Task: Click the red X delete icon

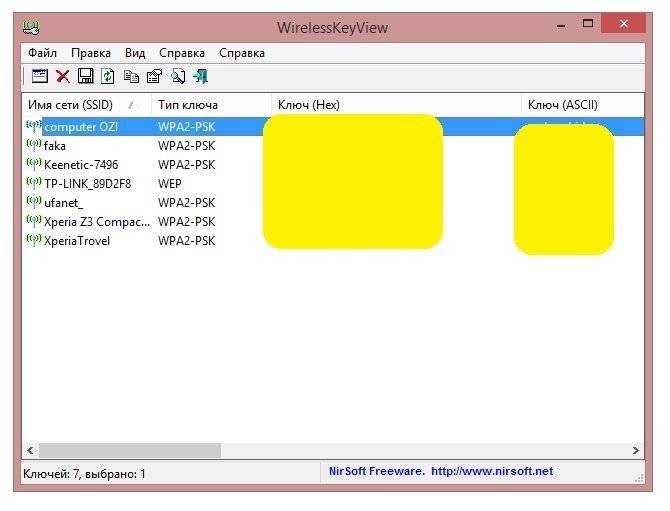Action: [x=63, y=76]
